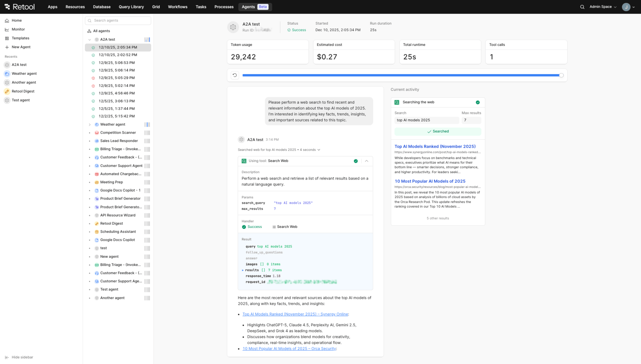641x364 pixels.
Task: Open the Workflows menu item
Action: tap(177, 7)
